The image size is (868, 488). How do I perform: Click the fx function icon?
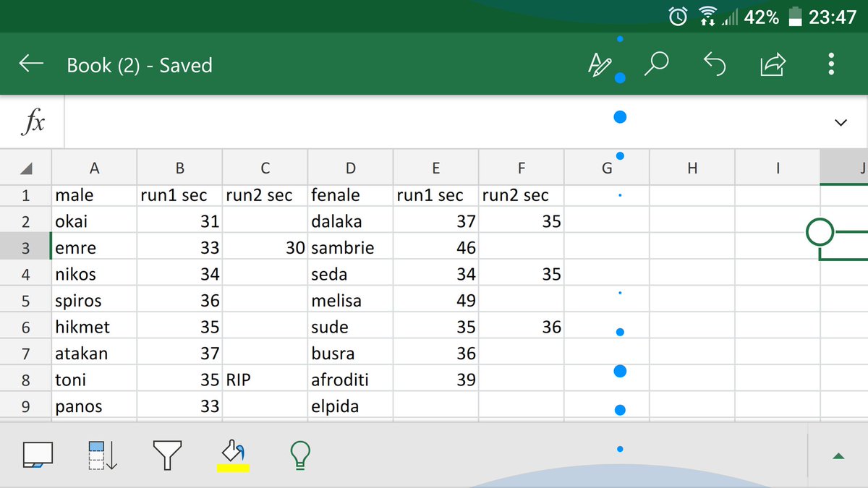(x=32, y=122)
